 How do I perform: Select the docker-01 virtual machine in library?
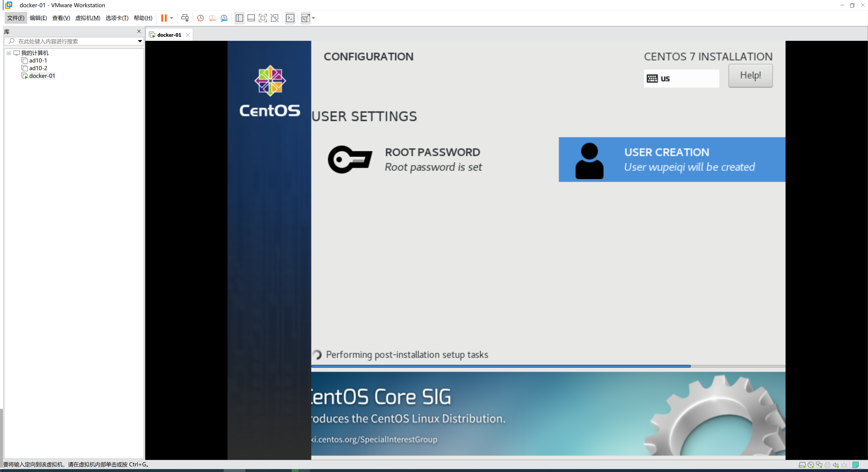[42, 76]
